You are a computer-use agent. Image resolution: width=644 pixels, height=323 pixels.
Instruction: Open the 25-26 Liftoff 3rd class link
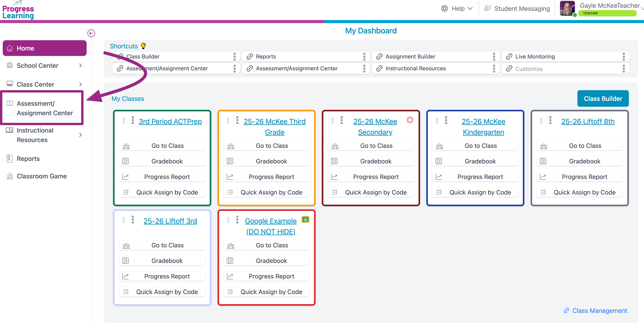[x=170, y=221]
